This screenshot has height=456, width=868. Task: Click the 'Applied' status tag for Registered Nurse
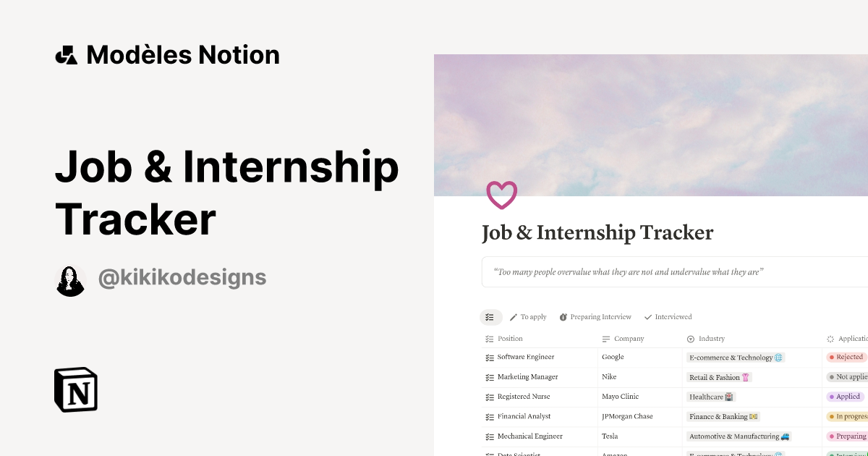click(845, 397)
